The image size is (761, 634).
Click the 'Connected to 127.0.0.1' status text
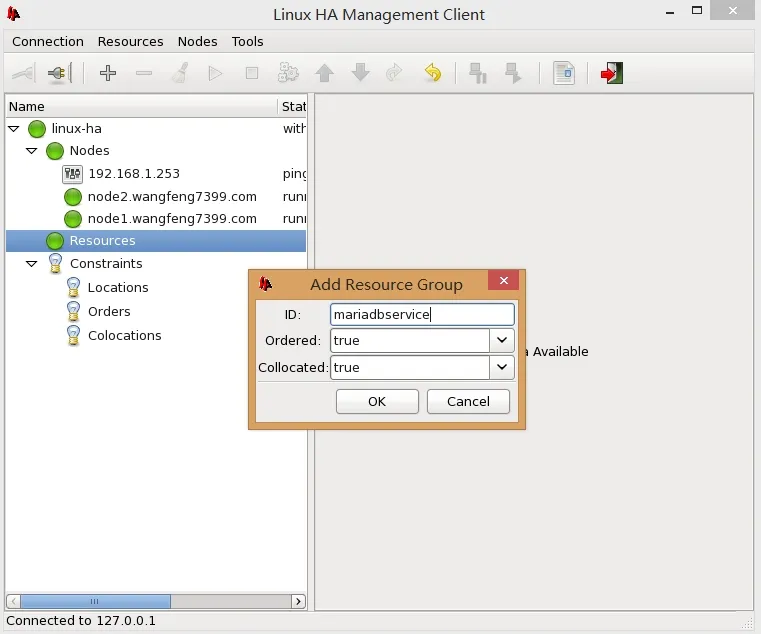[81, 621]
